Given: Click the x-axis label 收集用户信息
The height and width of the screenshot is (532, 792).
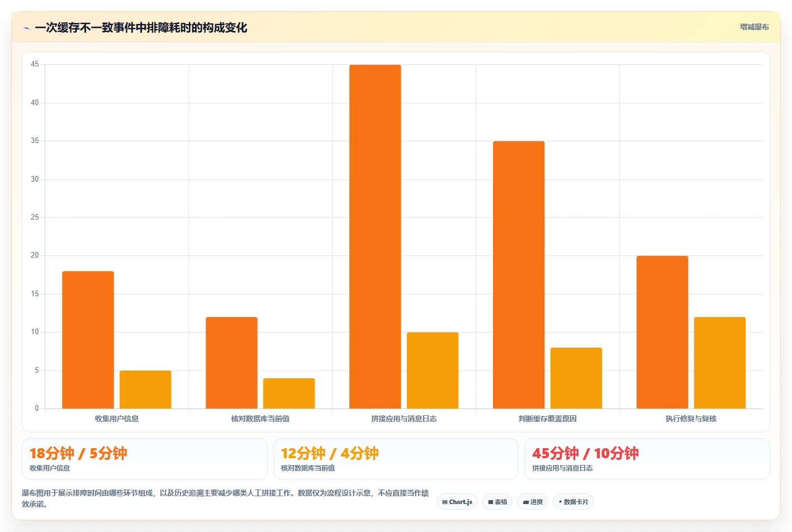Looking at the screenshot, I should tap(117, 419).
